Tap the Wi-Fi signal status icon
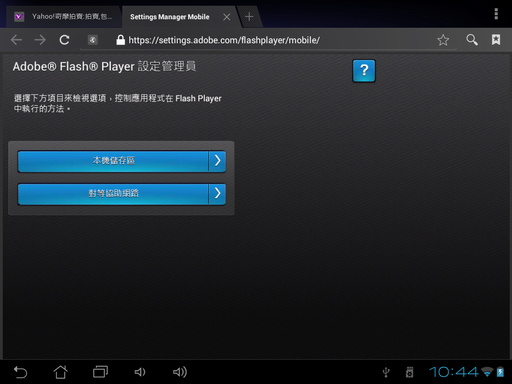This screenshot has height=384, width=512. point(487,372)
